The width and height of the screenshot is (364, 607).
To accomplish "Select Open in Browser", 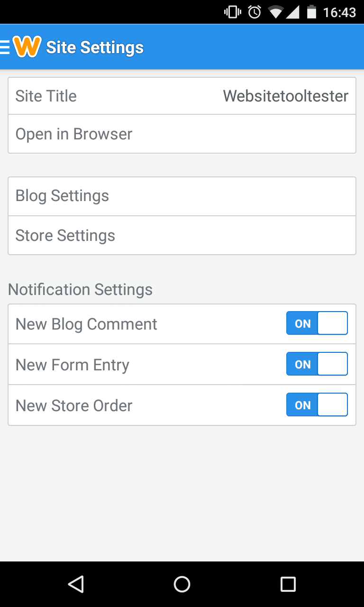I will point(182,134).
